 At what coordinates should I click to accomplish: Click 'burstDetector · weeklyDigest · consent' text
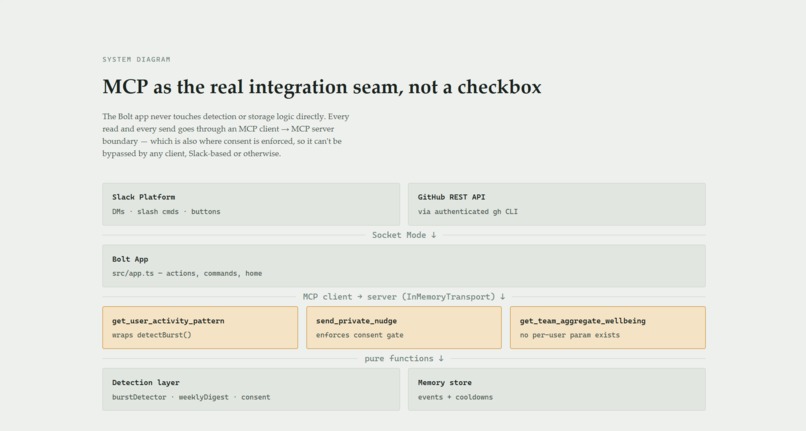(x=191, y=397)
